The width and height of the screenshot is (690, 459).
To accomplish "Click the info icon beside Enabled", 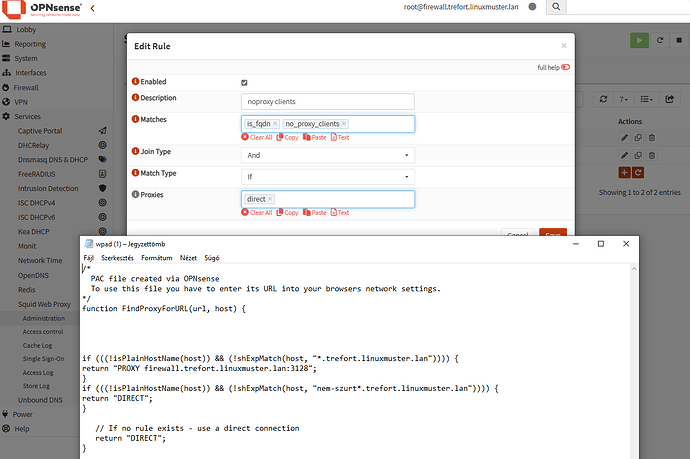I will (136, 81).
